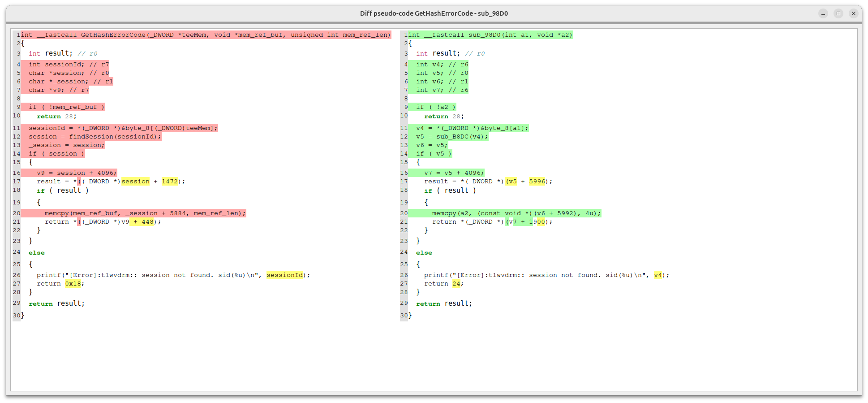Click highlighted offset 1472 in left pane
868x403 pixels.
point(170,182)
